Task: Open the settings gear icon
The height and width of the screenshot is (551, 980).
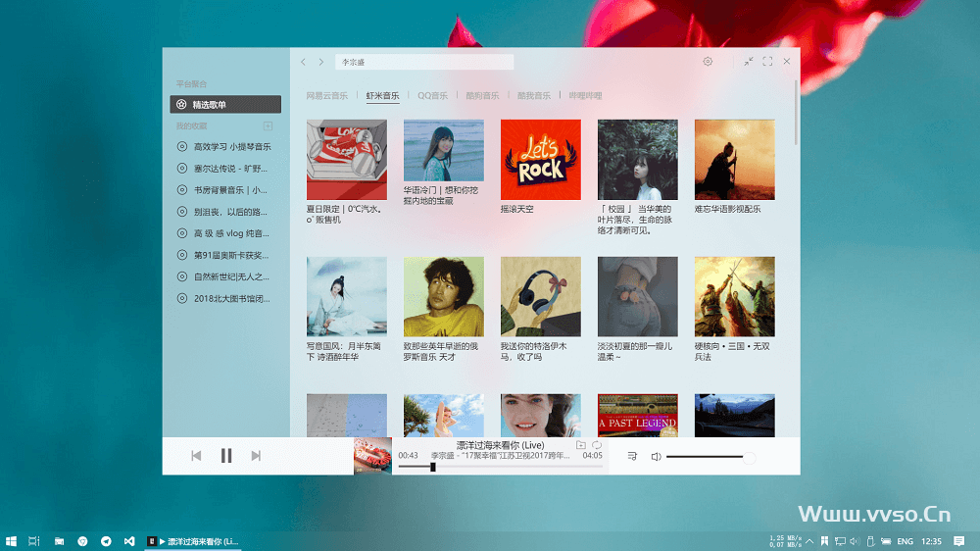Action: [x=708, y=62]
